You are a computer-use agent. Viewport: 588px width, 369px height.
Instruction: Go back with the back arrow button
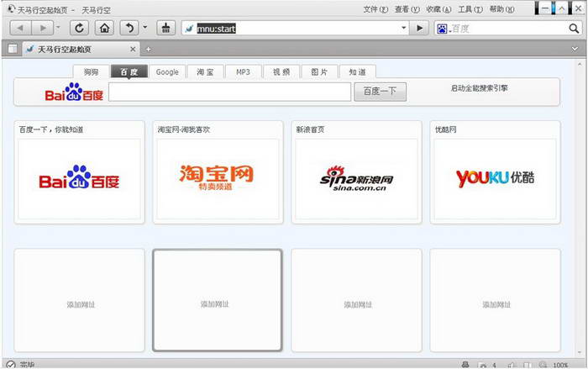[21, 28]
